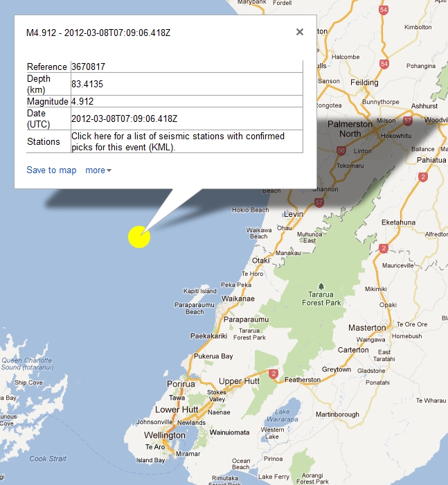Expand the "more" dropdown in info window
448x485 pixels.
coord(98,170)
